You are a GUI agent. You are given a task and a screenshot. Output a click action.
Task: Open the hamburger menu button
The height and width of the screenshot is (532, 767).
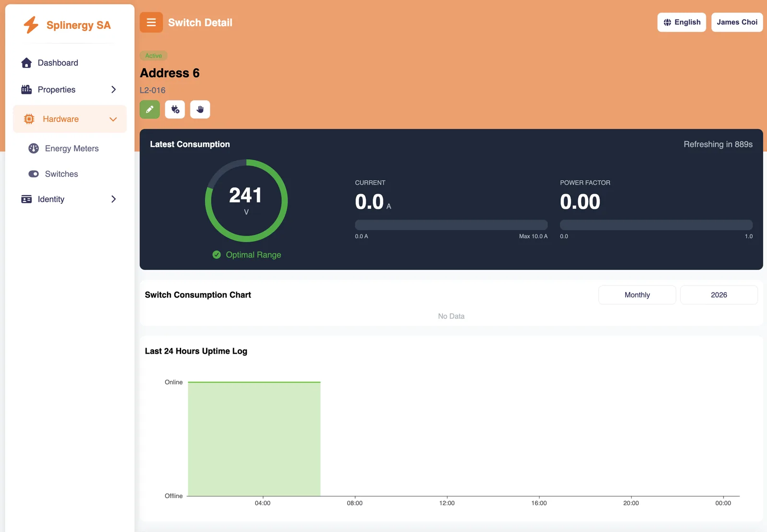click(x=151, y=23)
